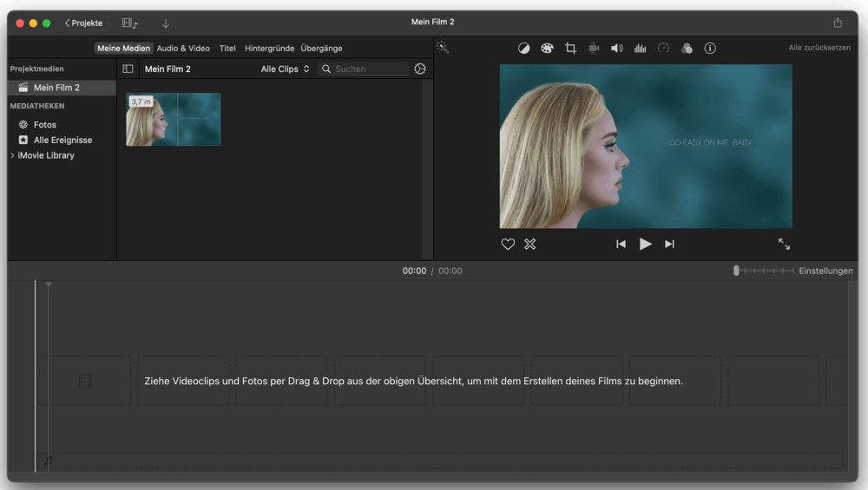
Task: Toggle the media library sidebar visibility
Action: 128,69
